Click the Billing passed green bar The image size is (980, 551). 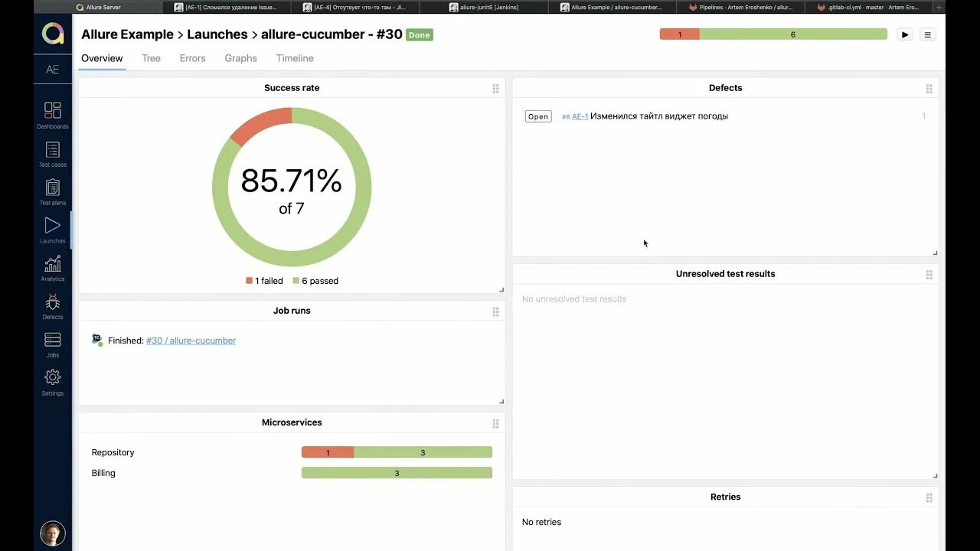click(x=397, y=473)
